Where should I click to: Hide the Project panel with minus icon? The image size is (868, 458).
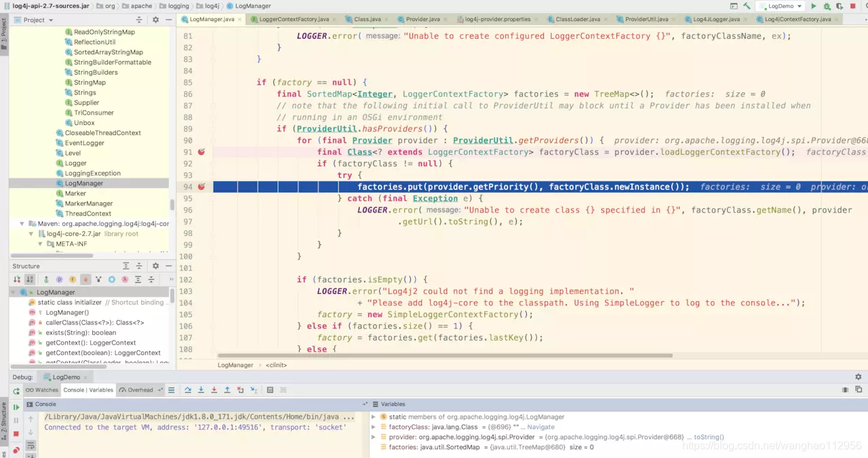(167, 20)
